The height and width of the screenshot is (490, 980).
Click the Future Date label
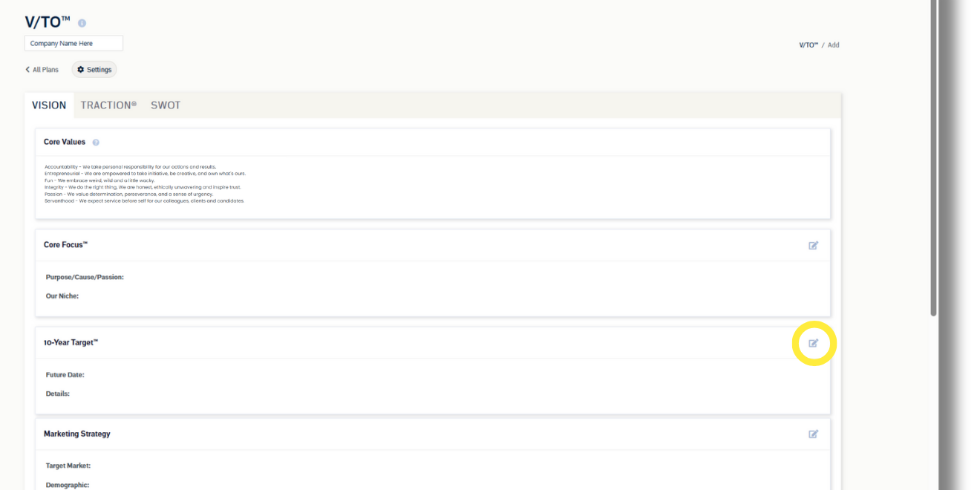tap(65, 375)
